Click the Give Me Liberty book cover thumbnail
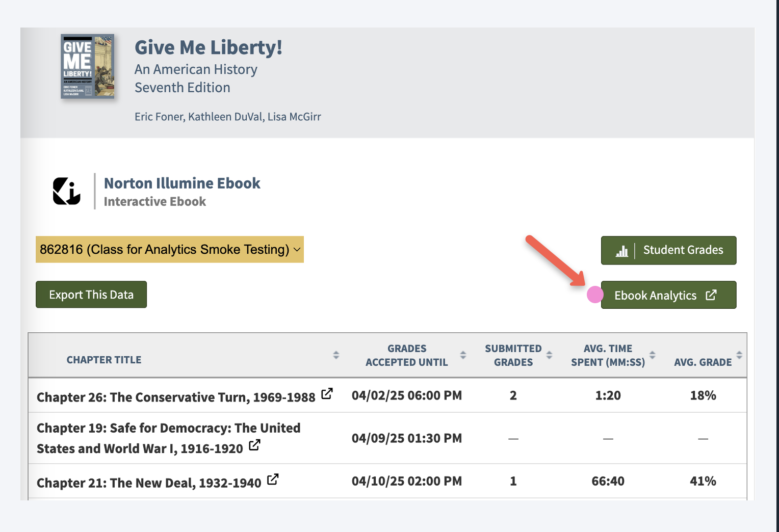This screenshot has height=532, width=779. pos(87,66)
